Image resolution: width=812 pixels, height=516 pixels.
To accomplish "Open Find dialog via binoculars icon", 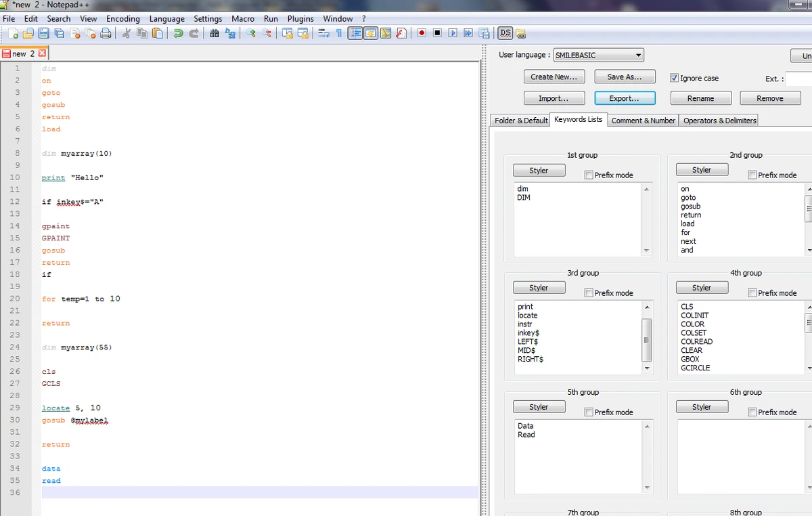I will pos(215,33).
